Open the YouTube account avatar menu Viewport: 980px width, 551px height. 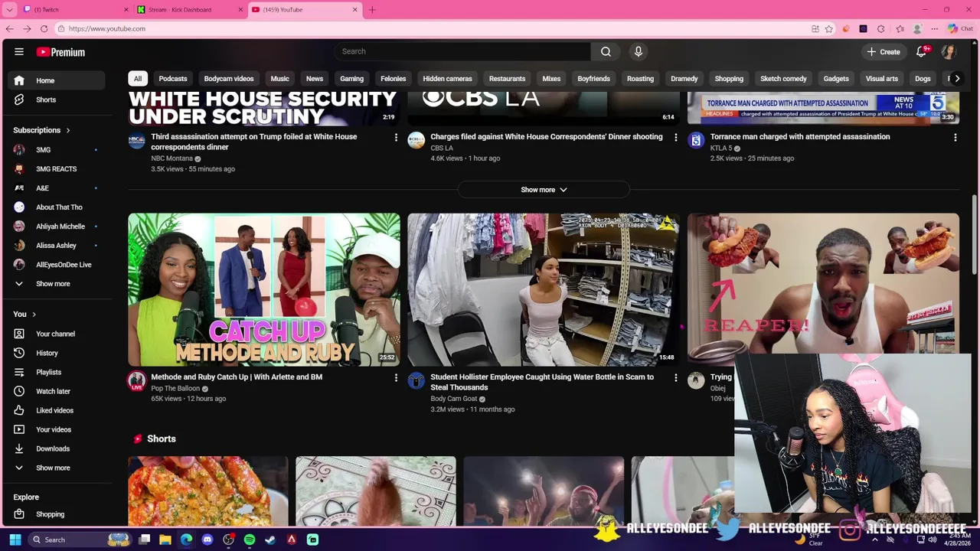(949, 51)
